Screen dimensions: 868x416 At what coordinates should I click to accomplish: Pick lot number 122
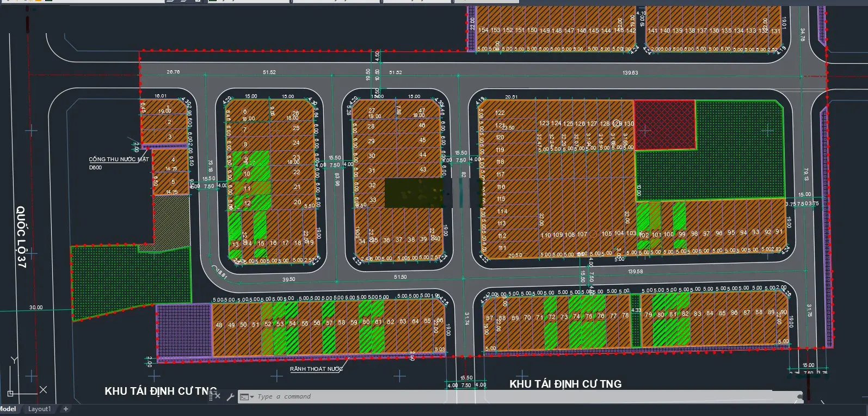[500, 113]
